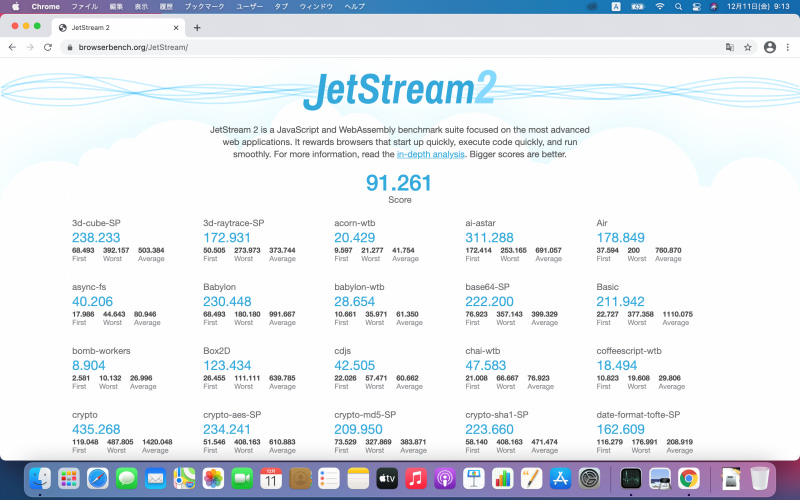This screenshot has height=500, width=800.
Task: Click the ai-astar benchmark name
Action: [480, 223]
